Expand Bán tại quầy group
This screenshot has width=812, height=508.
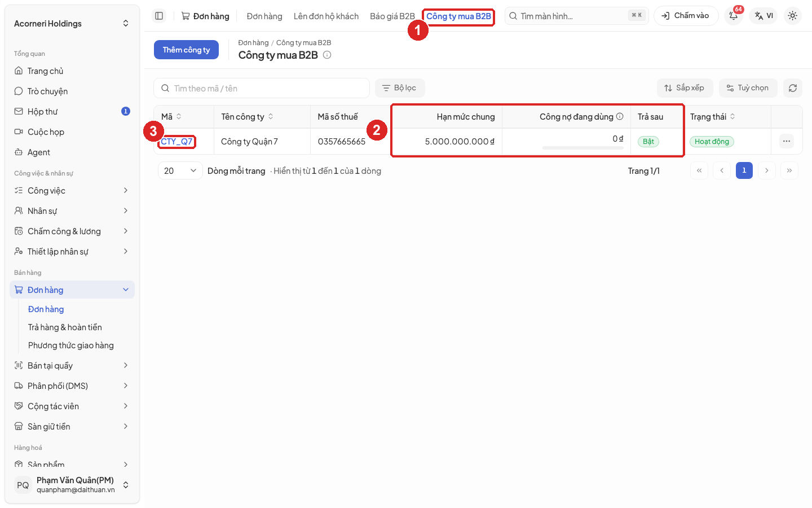(72, 366)
